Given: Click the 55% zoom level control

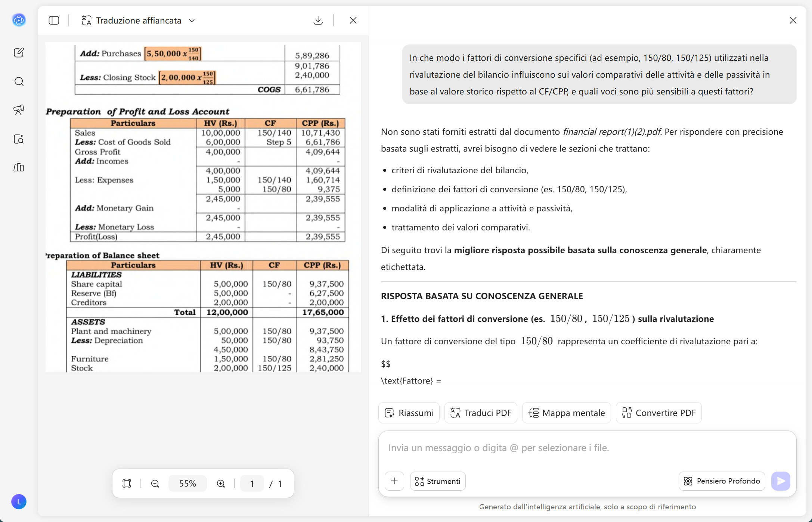Looking at the screenshot, I should point(187,483).
